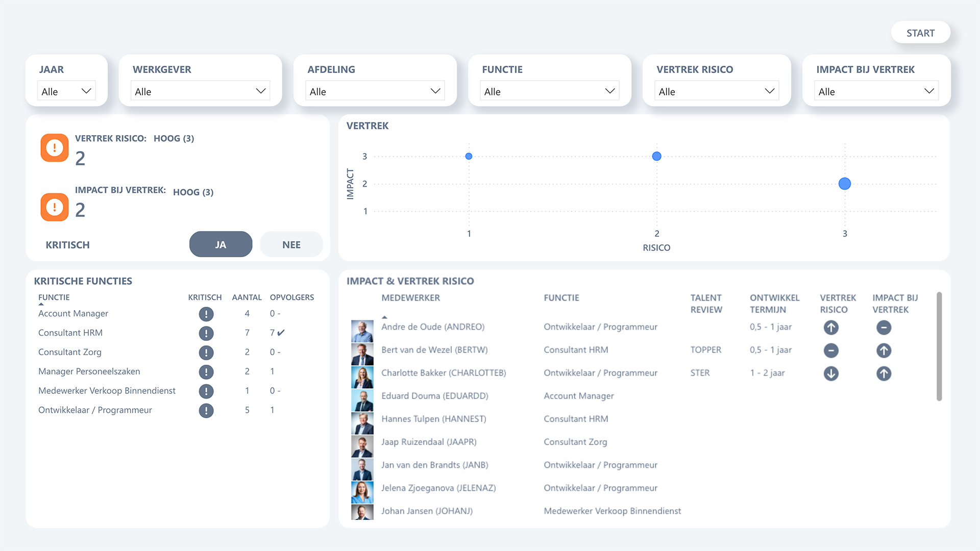
Task: Click critical icon for Ontwikkelaar / Programmeur row
Action: tap(206, 410)
